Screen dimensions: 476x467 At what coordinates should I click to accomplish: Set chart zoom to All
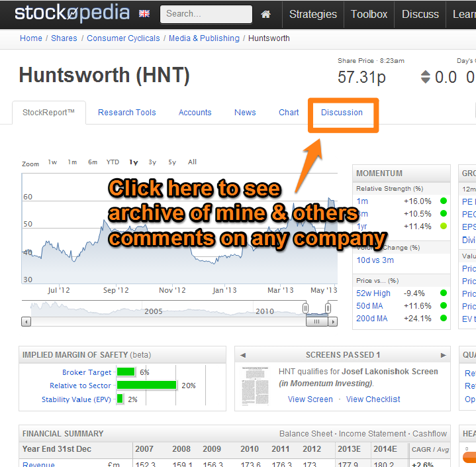click(x=192, y=162)
